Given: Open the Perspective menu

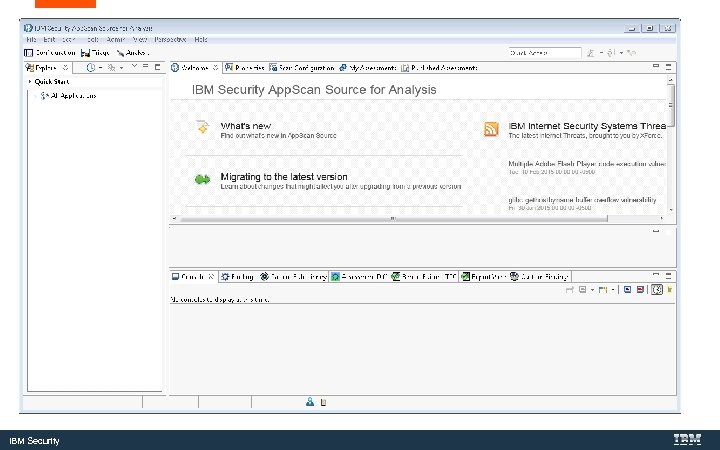Looking at the screenshot, I should [170, 39].
